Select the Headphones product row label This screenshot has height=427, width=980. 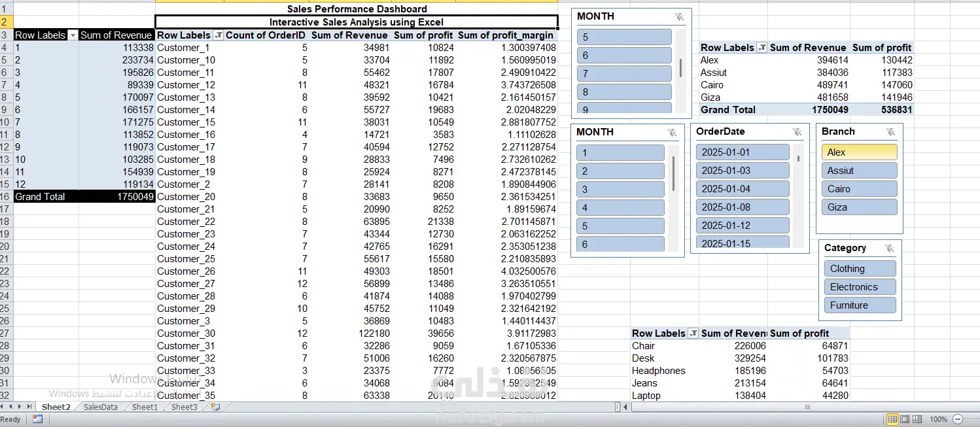point(659,371)
